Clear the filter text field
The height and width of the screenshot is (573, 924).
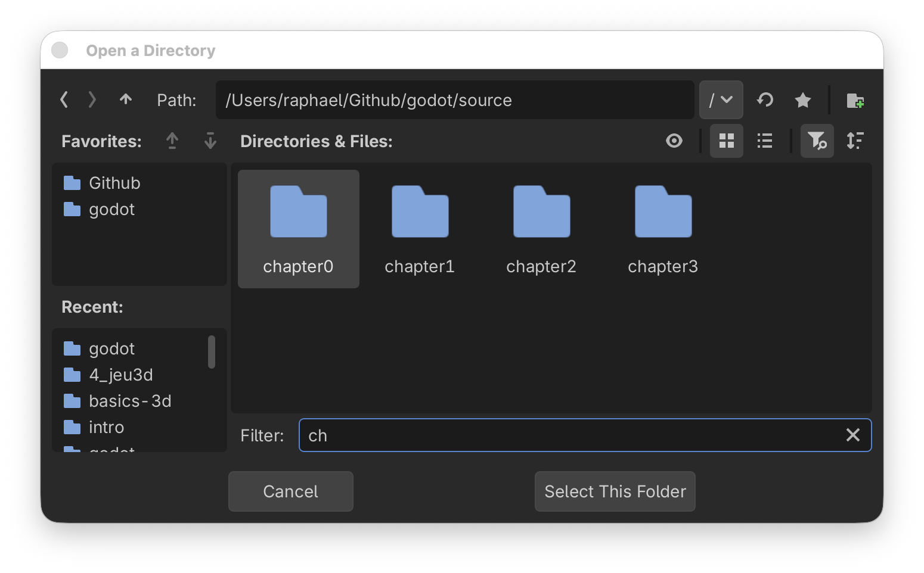click(x=852, y=435)
